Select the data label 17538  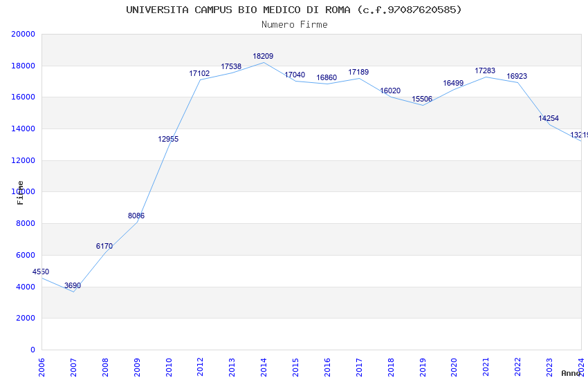pos(231,66)
